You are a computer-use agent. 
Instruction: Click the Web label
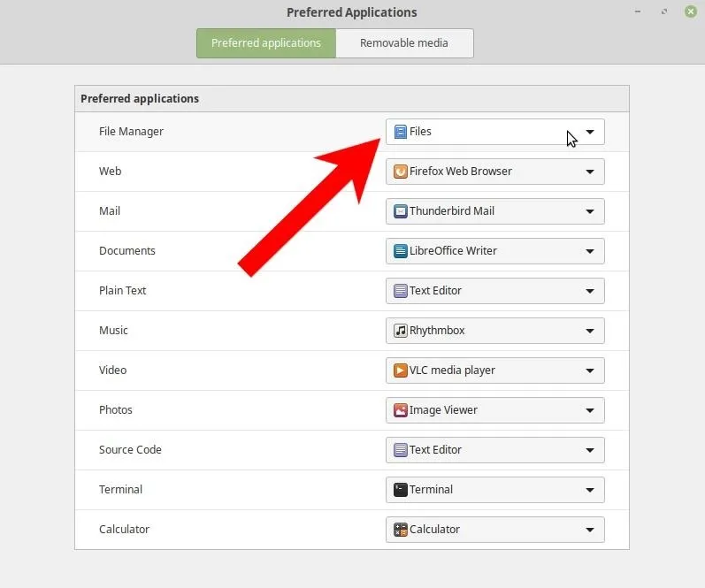point(111,172)
